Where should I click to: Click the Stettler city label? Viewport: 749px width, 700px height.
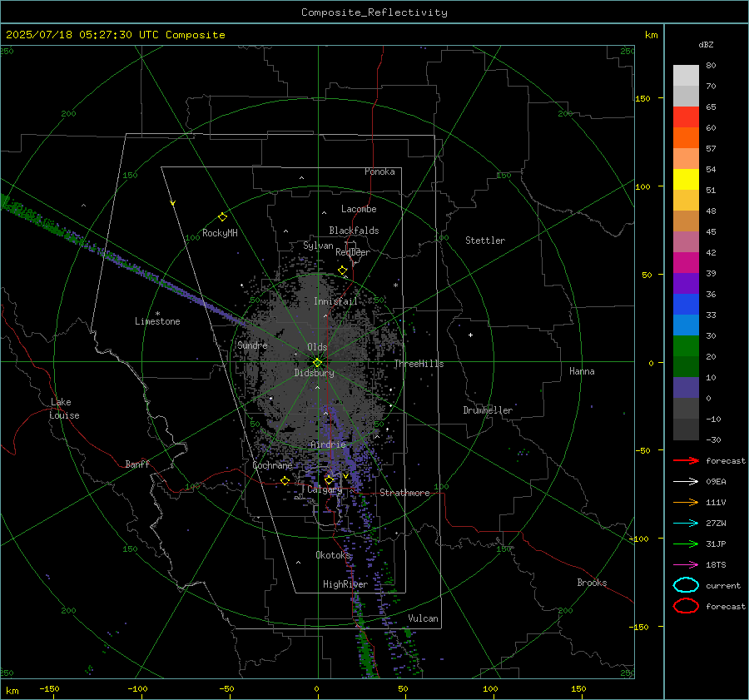(485, 241)
